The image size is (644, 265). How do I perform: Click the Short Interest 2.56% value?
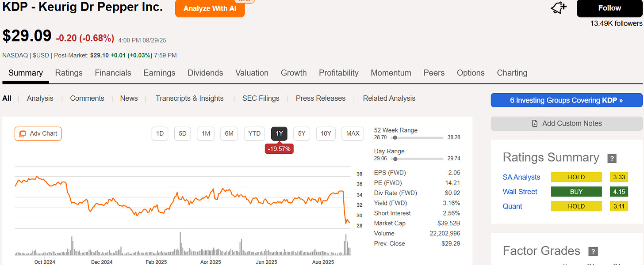click(451, 213)
